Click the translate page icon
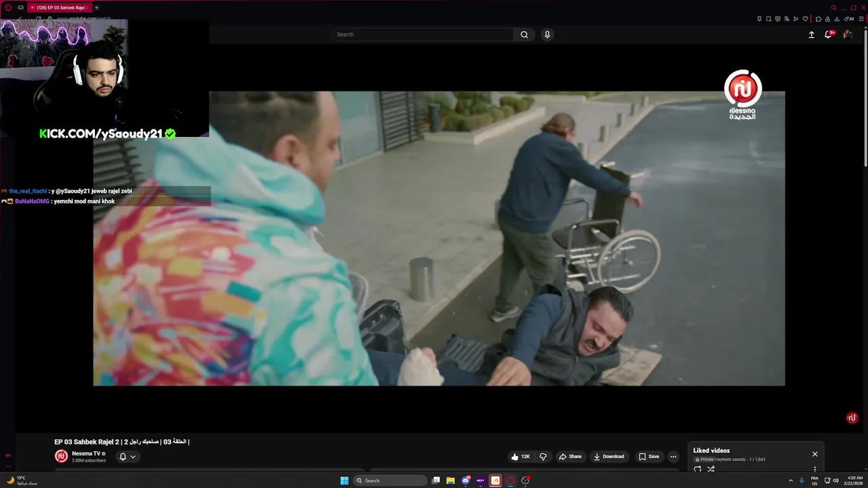The width and height of the screenshot is (868, 488). pyautogui.click(x=787, y=19)
